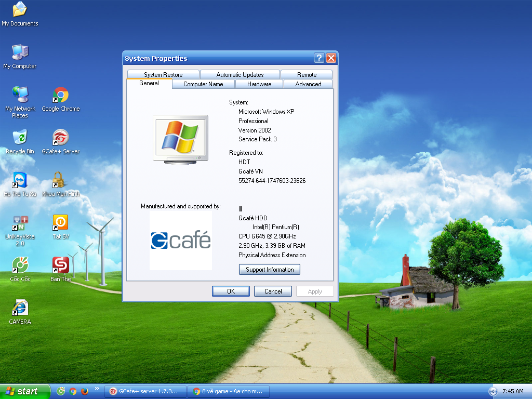Launch Firefox from the quick launch bar
The width and height of the screenshot is (532, 399).
85,391
